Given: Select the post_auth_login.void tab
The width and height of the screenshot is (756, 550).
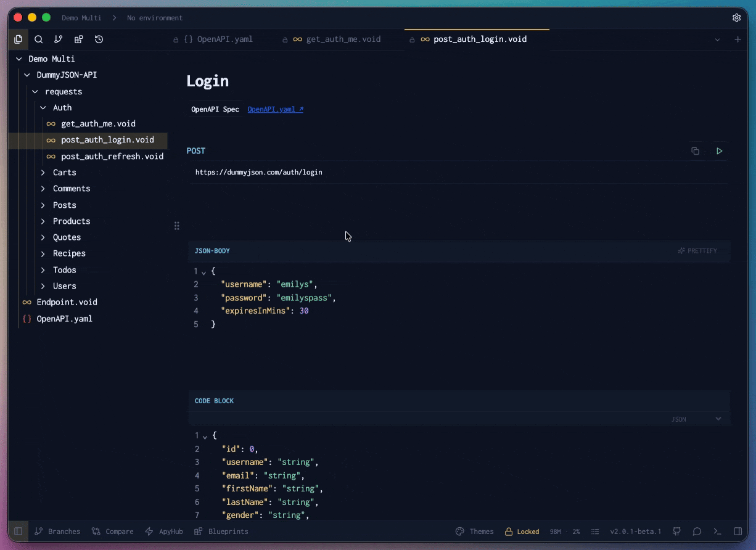Looking at the screenshot, I should tap(477, 39).
